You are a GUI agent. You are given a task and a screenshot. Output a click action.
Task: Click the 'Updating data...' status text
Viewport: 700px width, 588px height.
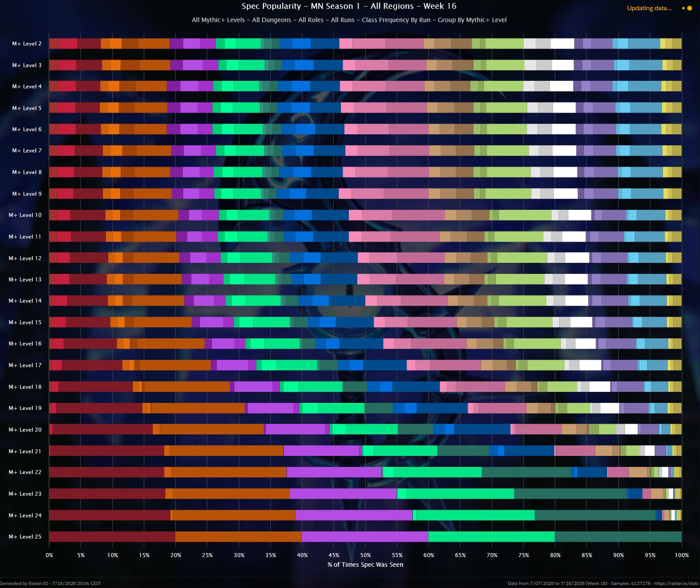click(x=649, y=8)
